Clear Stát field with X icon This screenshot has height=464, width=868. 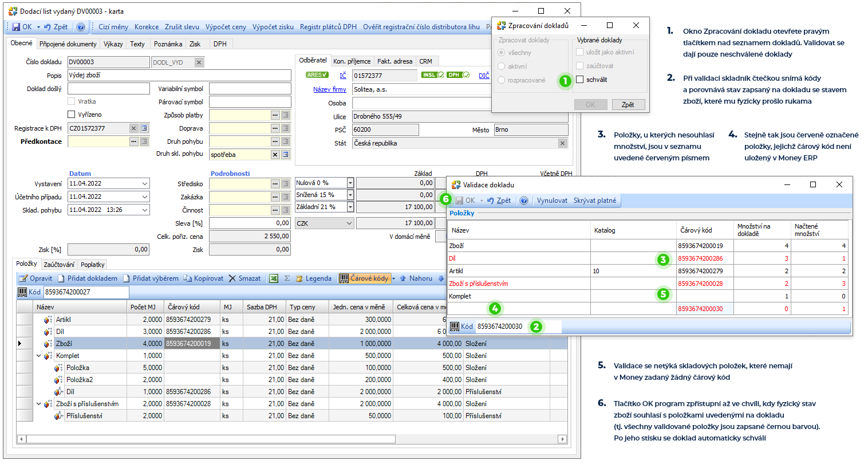[562, 143]
